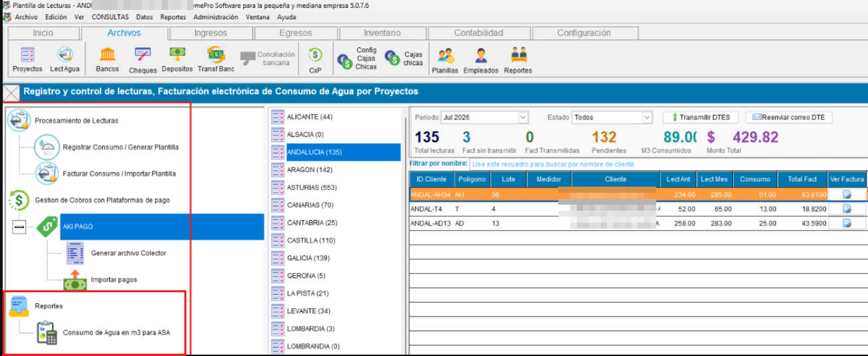868x356 pixels.
Task: Switch to the Configuración tab
Action: [584, 33]
